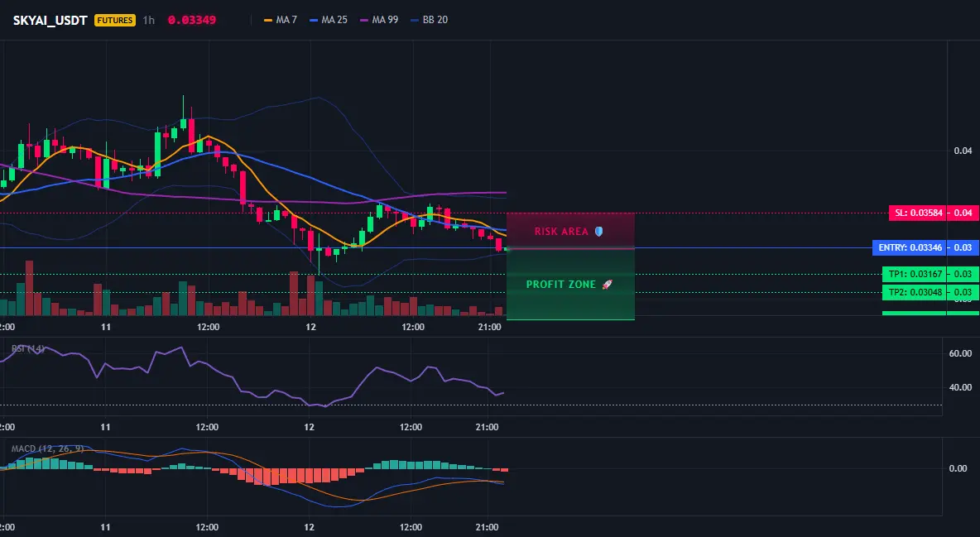Toggle the MA 99 legend entry
This screenshot has width=980, height=537.
click(x=379, y=20)
